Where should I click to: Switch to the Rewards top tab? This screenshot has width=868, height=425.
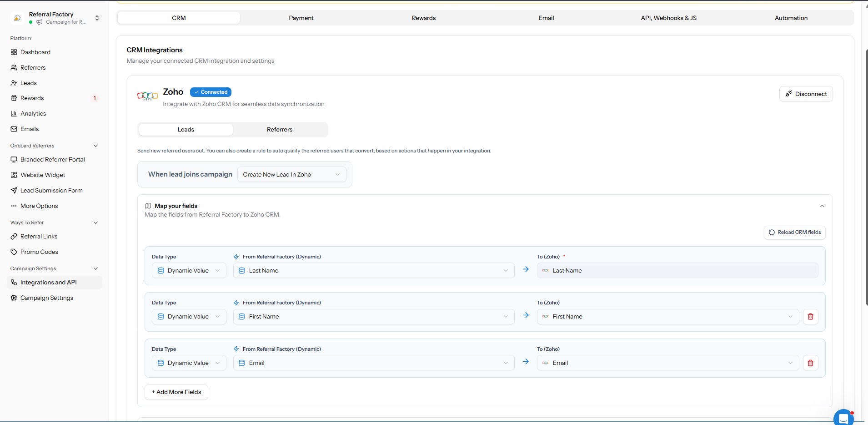tap(424, 18)
